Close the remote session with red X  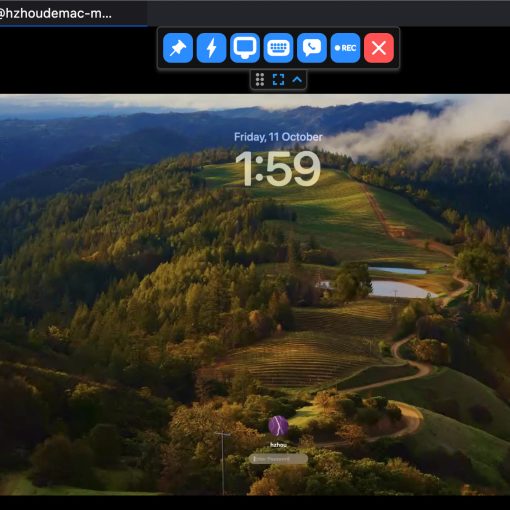tap(379, 48)
